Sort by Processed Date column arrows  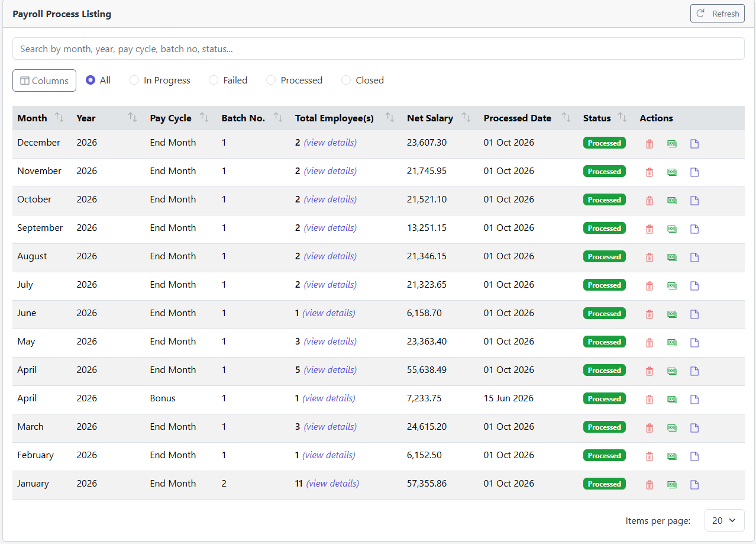[x=566, y=118]
